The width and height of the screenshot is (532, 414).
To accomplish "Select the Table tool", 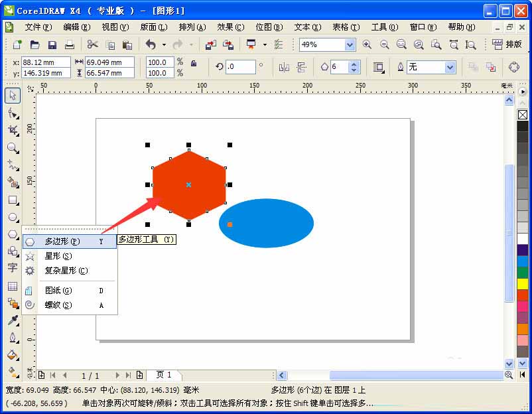I will (x=13, y=286).
